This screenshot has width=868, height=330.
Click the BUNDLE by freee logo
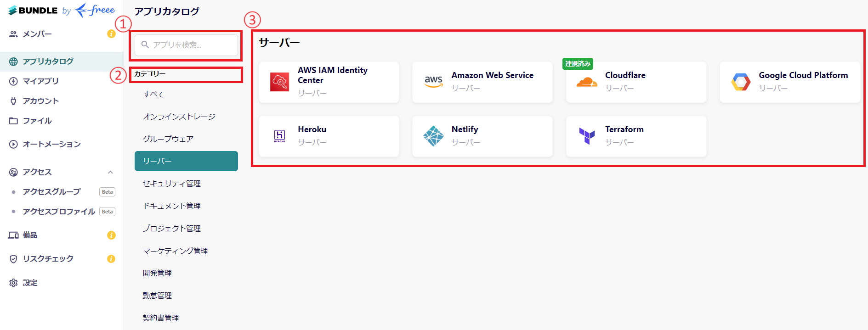pos(62,10)
